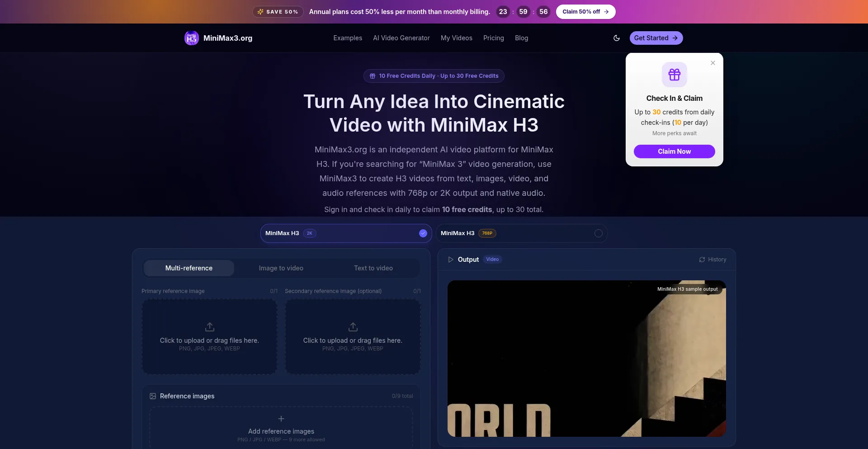
Task: Click the Get Started button
Action: tap(656, 38)
